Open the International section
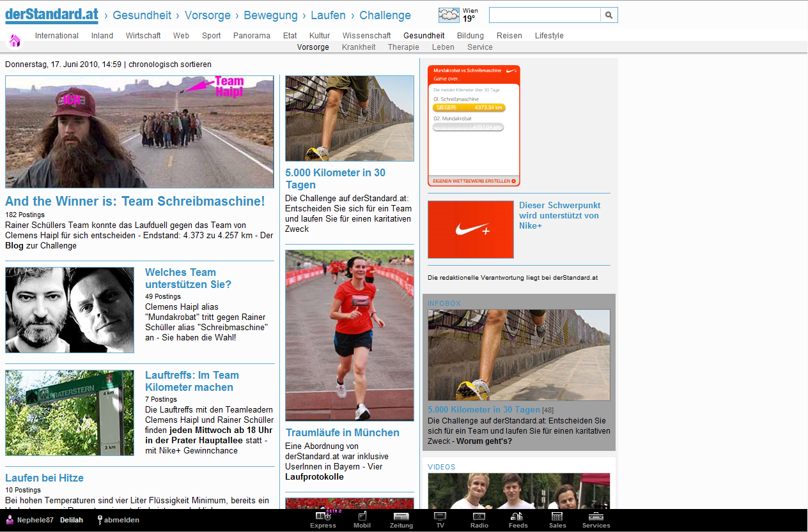Image resolution: width=808 pixels, height=532 pixels. coord(57,36)
